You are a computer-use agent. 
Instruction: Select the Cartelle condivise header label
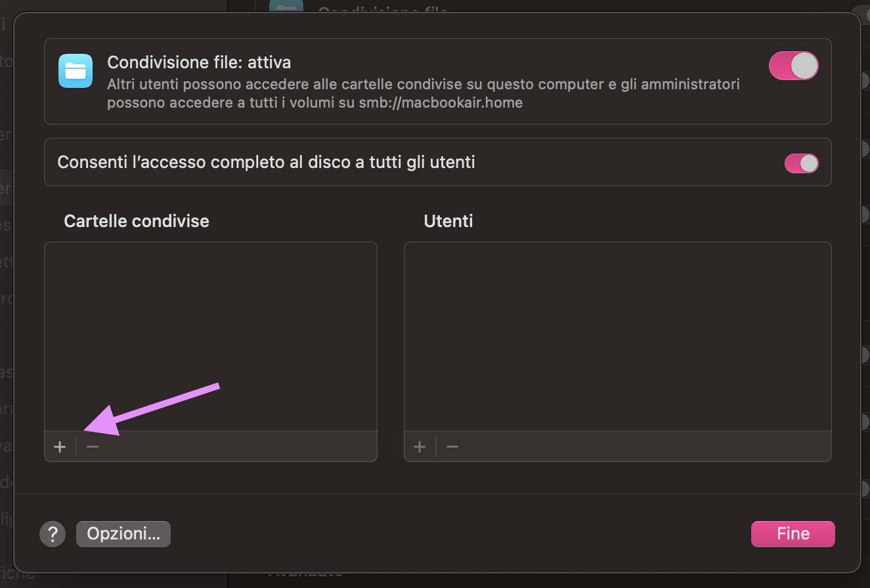(x=136, y=221)
